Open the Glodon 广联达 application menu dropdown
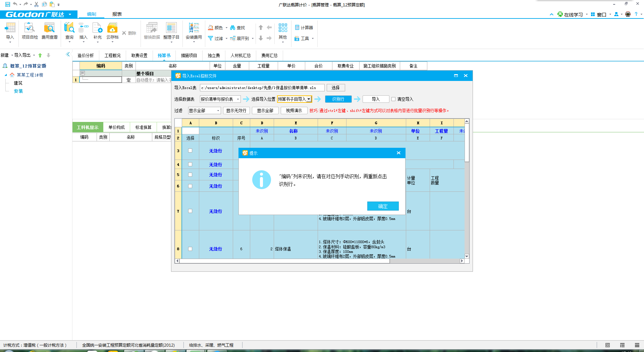 pos(70,14)
